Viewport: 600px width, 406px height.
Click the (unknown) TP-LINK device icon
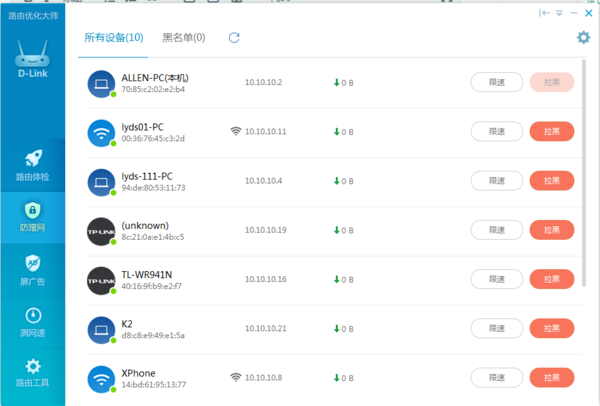click(x=101, y=232)
